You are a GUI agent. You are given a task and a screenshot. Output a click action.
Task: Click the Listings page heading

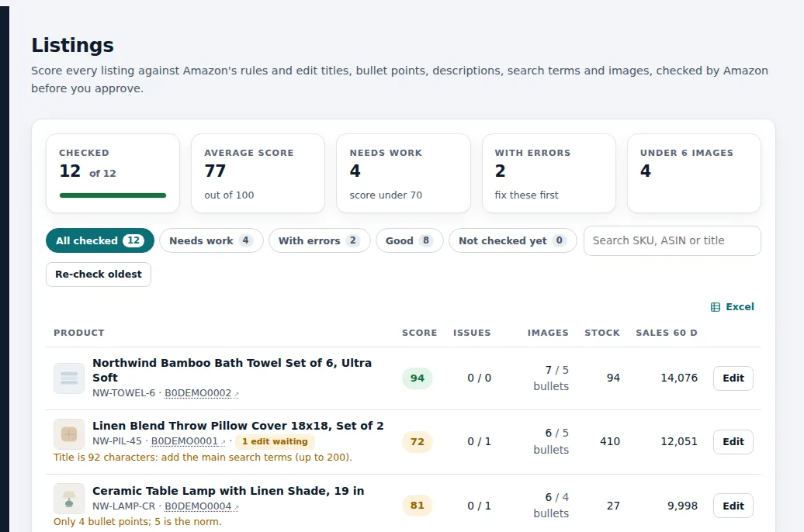coord(72,45)
